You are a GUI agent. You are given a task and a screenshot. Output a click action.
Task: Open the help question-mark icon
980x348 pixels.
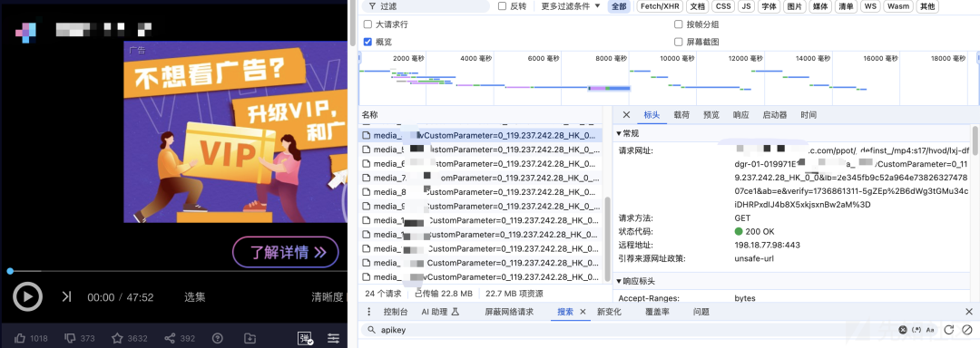point(218,338)
